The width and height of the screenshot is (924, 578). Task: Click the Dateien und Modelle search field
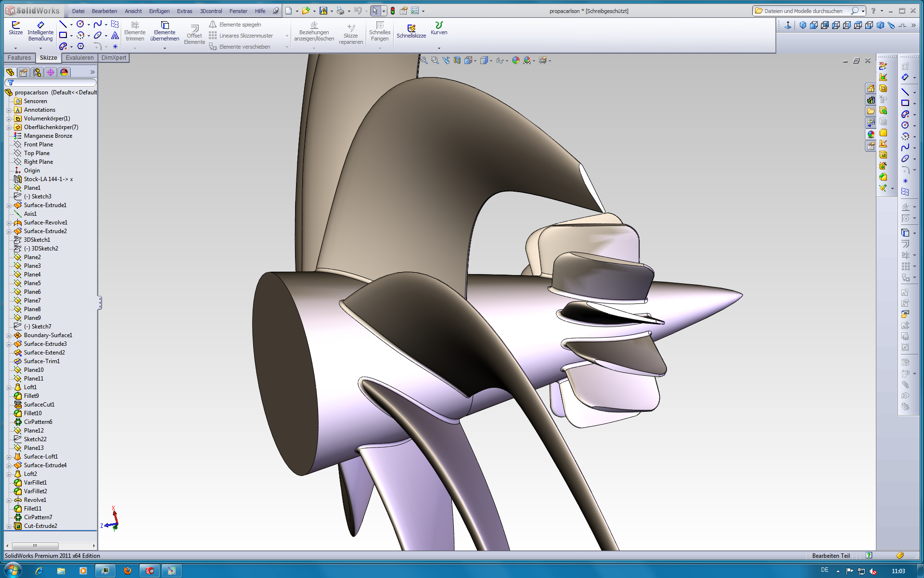[803, 11]
